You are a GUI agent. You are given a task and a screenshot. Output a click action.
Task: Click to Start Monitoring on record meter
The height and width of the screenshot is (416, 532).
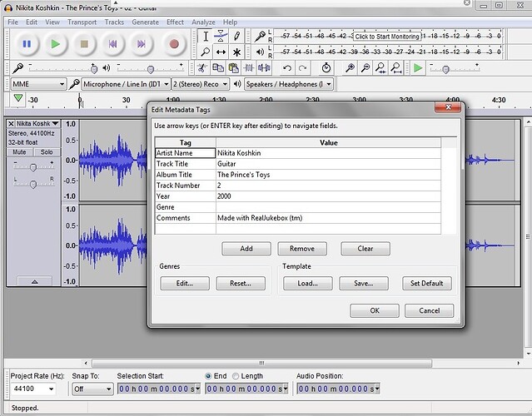pyautogui.click(x=387, y=37)
